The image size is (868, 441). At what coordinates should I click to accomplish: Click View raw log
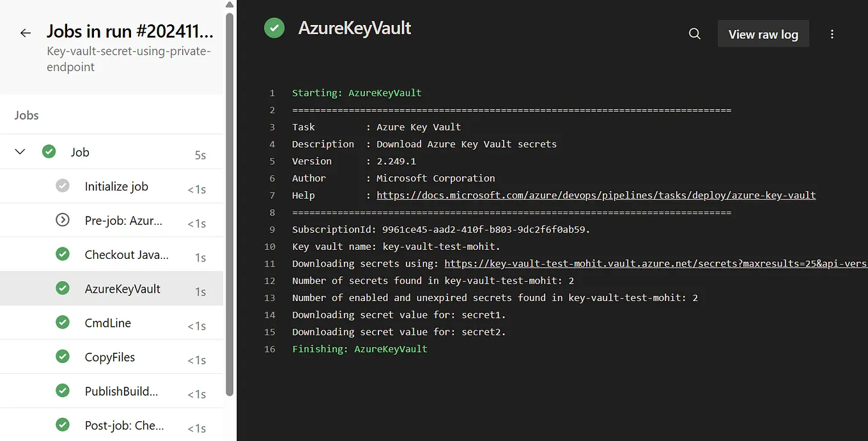coord(763,34)
